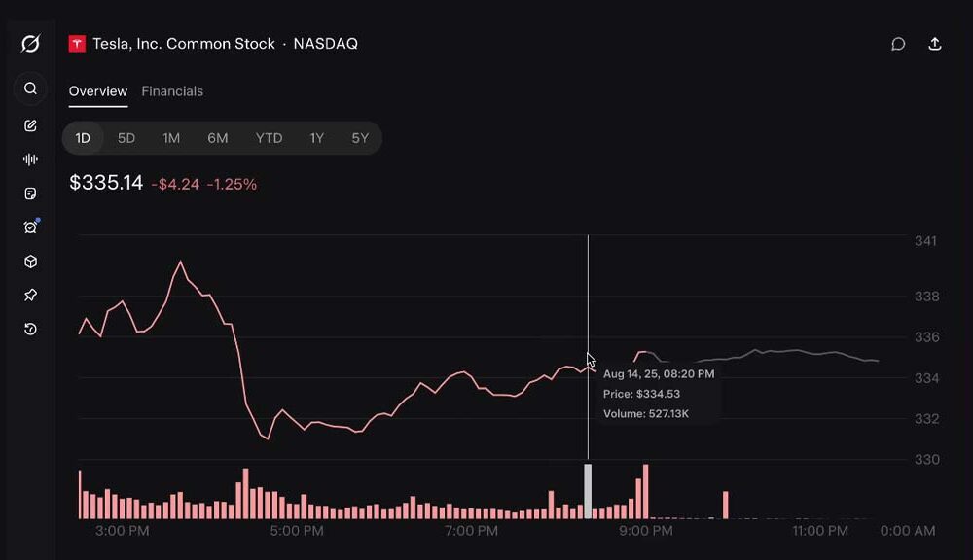Select the 5D time range

coord(126,138)
